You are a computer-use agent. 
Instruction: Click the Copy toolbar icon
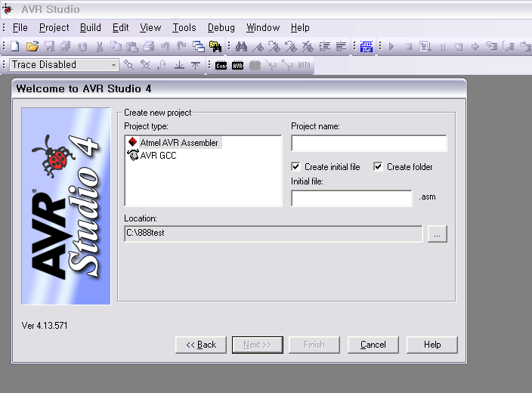116,46
